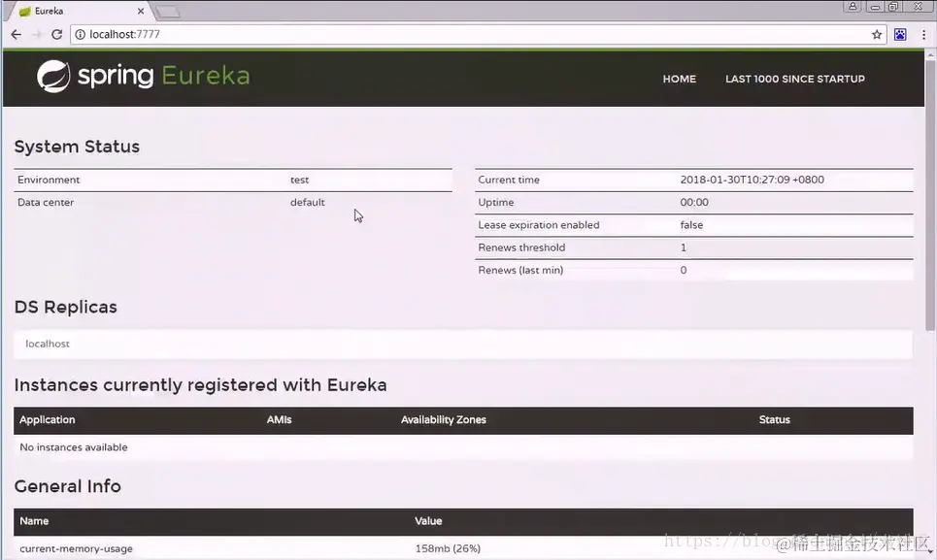
Task: Close the Eureka tab
Action: [x=141, y=11]
